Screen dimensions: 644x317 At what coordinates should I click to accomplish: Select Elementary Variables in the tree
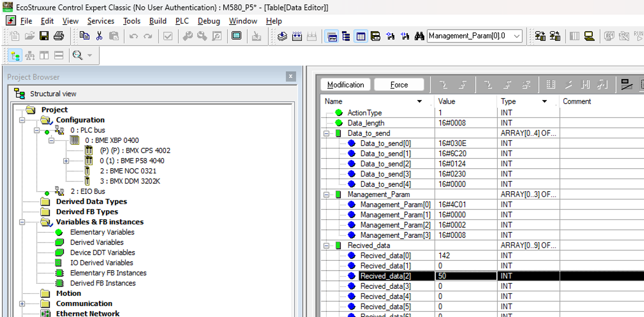click(x=102, y=232)
